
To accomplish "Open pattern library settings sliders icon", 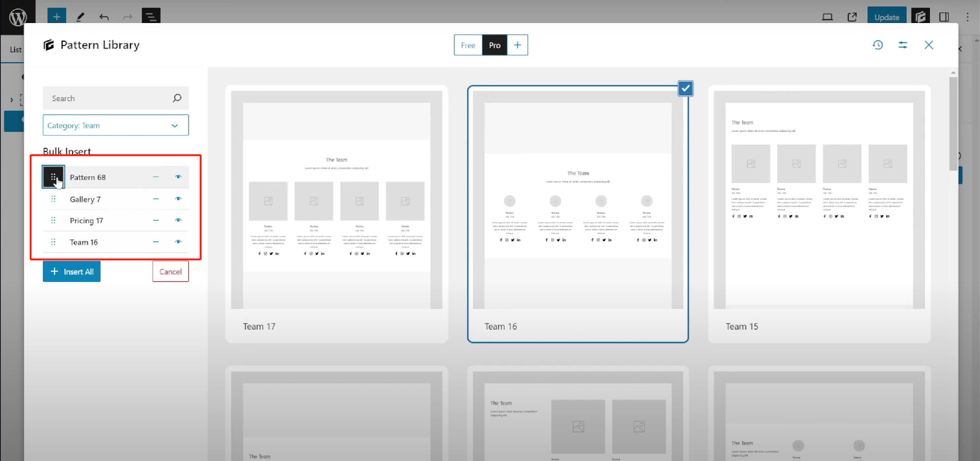I will tap(903, 45).
